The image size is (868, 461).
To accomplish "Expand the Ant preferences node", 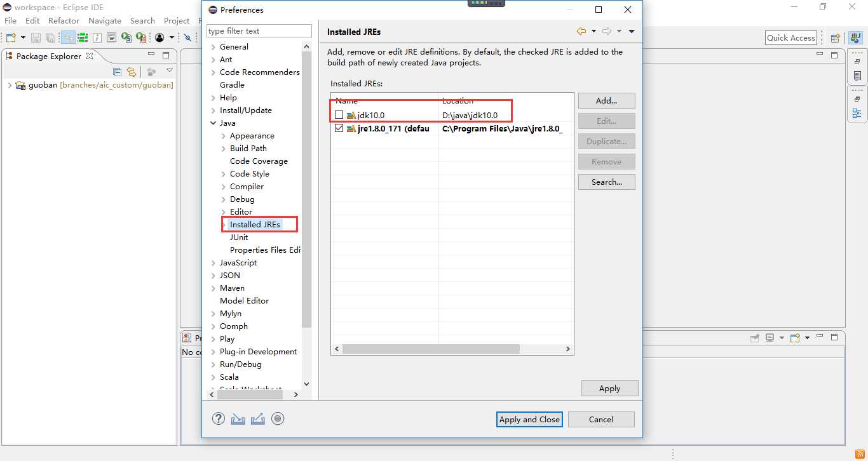I will [214, 60].
